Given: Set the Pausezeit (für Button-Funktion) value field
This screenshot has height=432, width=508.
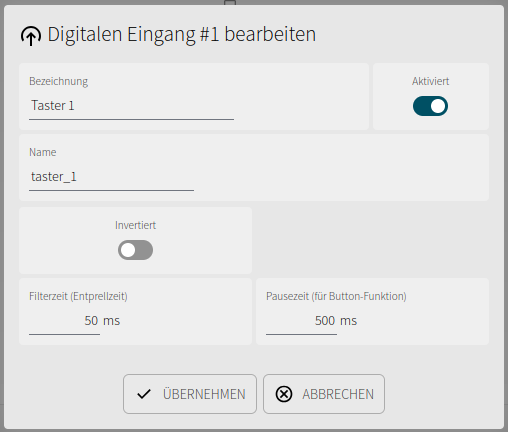Looking at the screenshot, I should point(301,321).
